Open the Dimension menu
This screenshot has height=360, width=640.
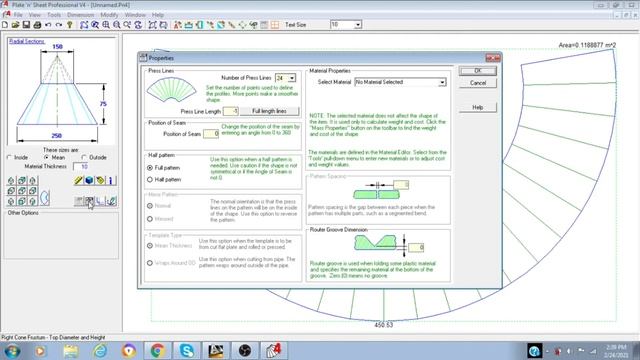pos(80,15)
